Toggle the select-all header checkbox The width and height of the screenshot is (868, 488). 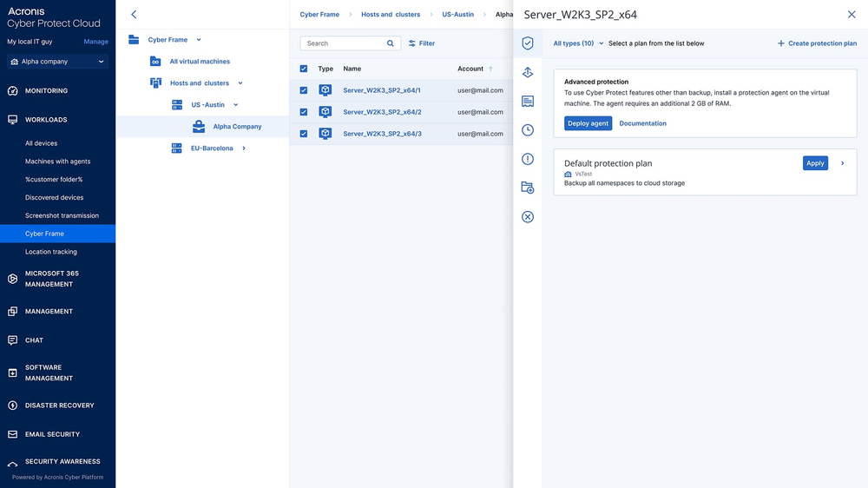pos(303,69)
